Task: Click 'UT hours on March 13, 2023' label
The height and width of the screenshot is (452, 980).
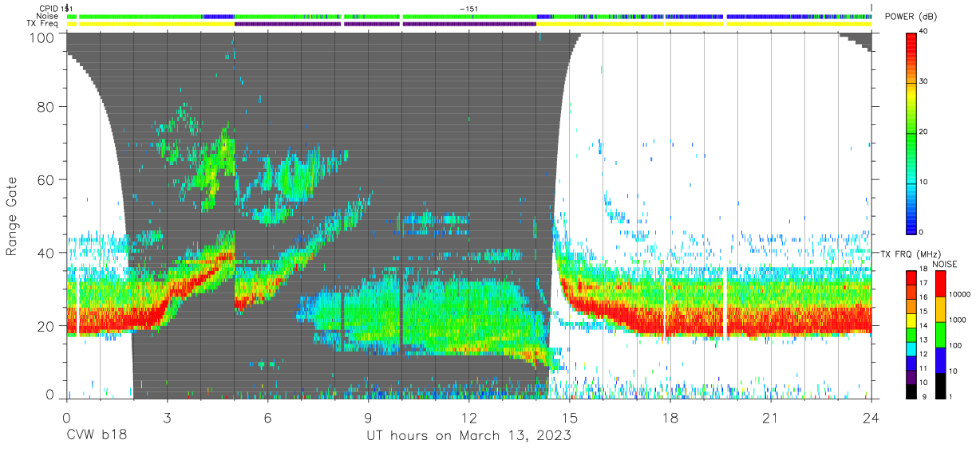Action: 468,435
